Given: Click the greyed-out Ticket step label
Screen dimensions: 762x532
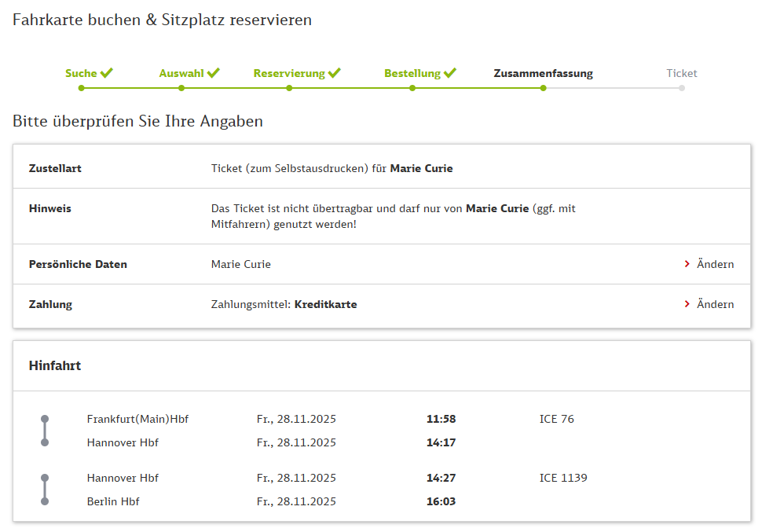Looking at the screenshot, I should tap(681, 73).
